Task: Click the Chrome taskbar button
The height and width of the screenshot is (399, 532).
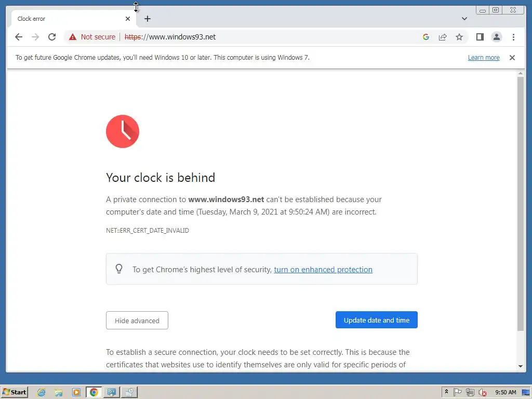Action: (94, 393)
